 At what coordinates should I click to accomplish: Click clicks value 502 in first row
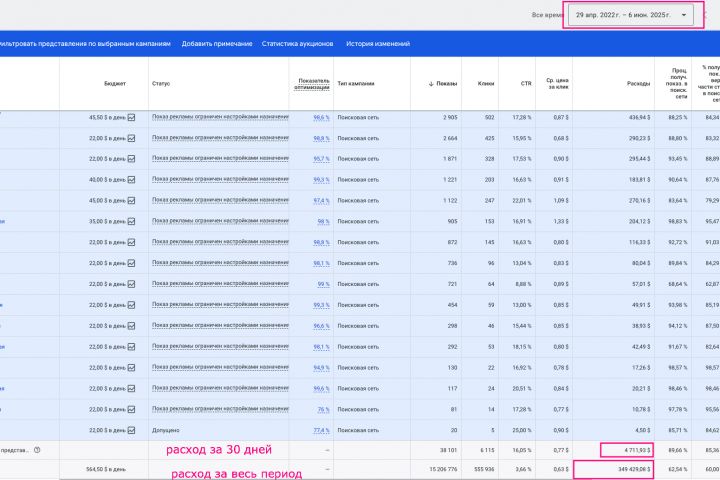click(x=489, y=118)
